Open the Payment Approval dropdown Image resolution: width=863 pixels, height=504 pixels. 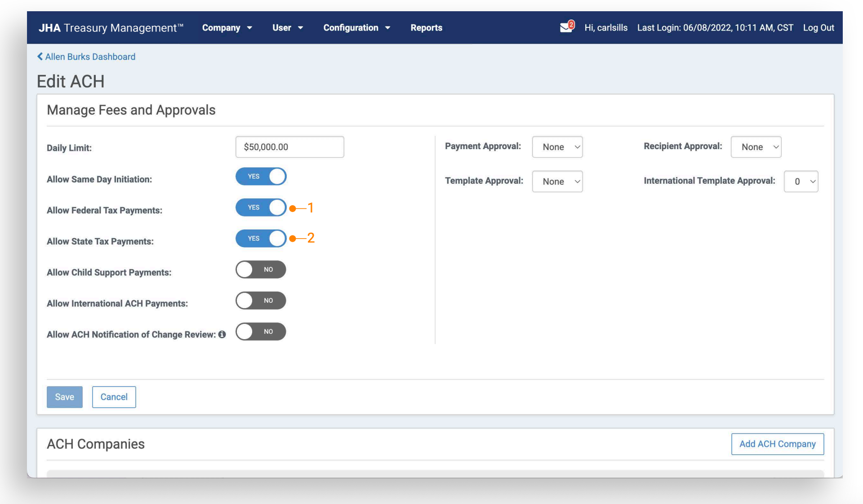pos(557,147)
